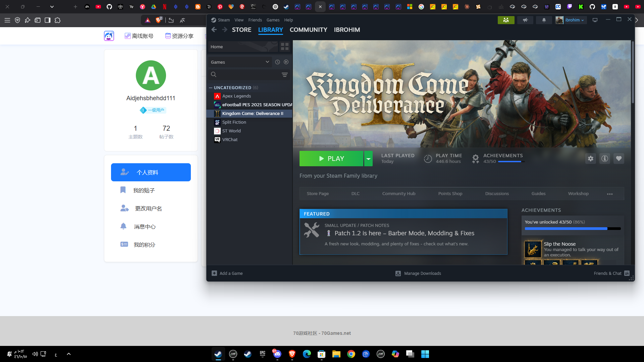Open browser extensions puzzle icon
Viewport: 644px width, 362px height.
[x=58, y=20]
